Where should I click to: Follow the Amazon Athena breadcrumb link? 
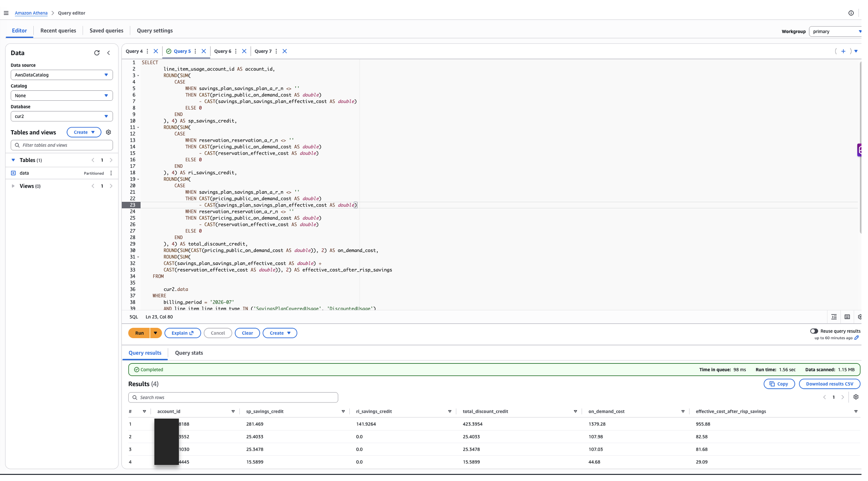(31, 13)
